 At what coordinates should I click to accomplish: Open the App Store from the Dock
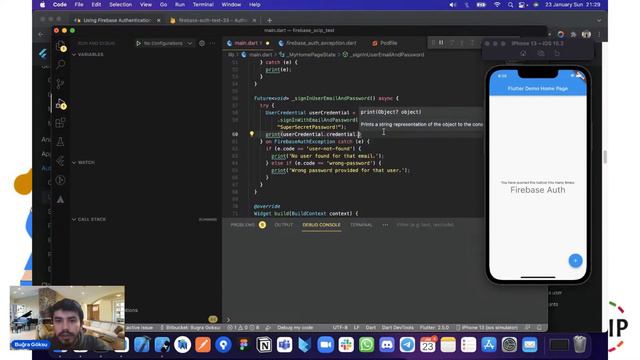(x=489, y=345)
